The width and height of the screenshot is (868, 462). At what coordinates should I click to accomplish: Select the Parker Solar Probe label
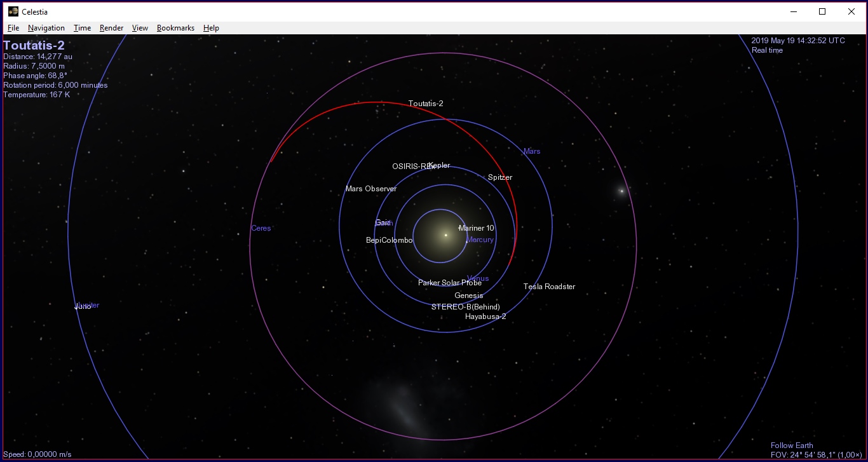coord(450,283)
